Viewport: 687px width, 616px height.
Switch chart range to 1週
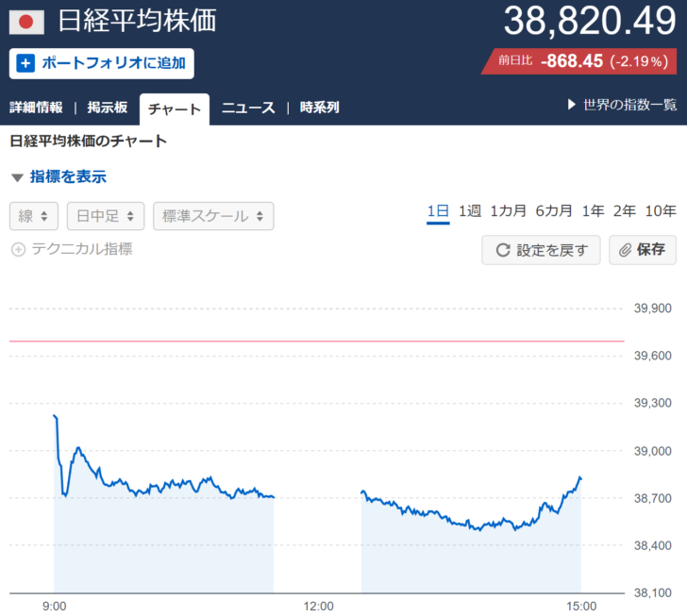[x=470, y=211]
